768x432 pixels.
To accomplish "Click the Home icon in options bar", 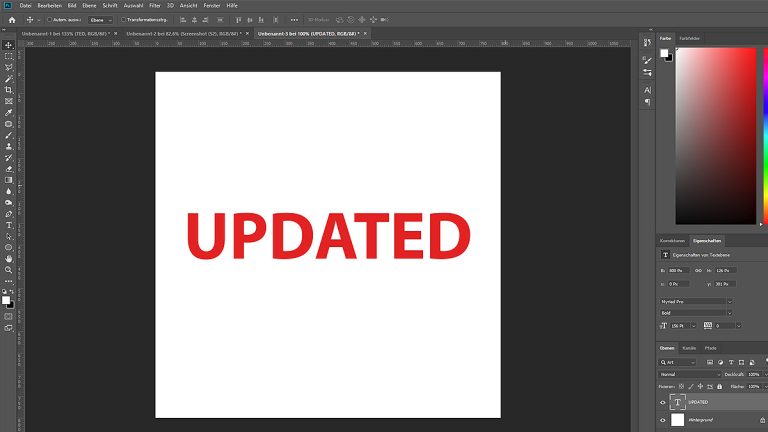I will (12, 20).
